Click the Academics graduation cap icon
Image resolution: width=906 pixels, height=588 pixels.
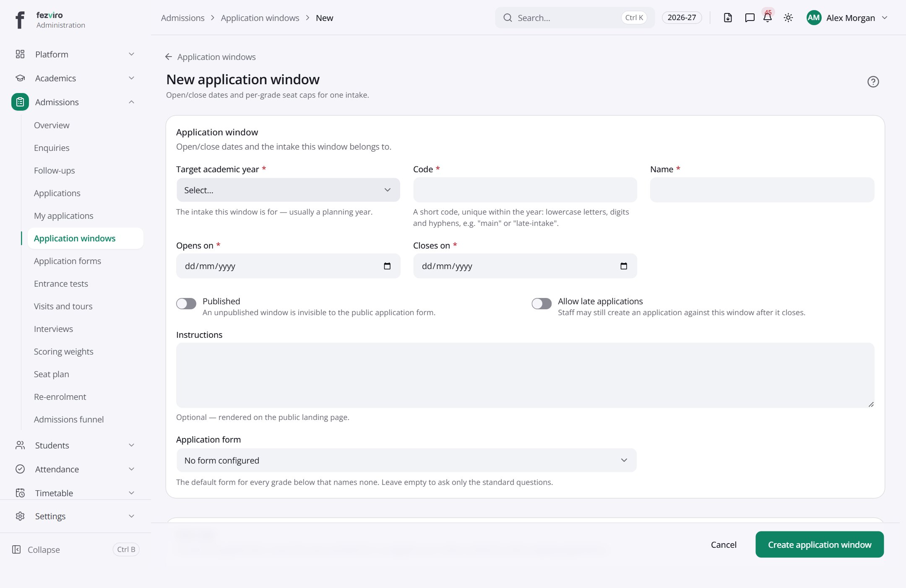point(20,78)
